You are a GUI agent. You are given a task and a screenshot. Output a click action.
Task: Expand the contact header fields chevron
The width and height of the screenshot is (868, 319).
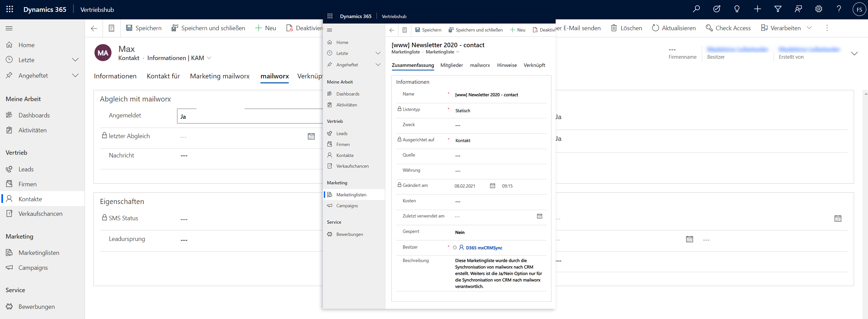pos(854,53)
